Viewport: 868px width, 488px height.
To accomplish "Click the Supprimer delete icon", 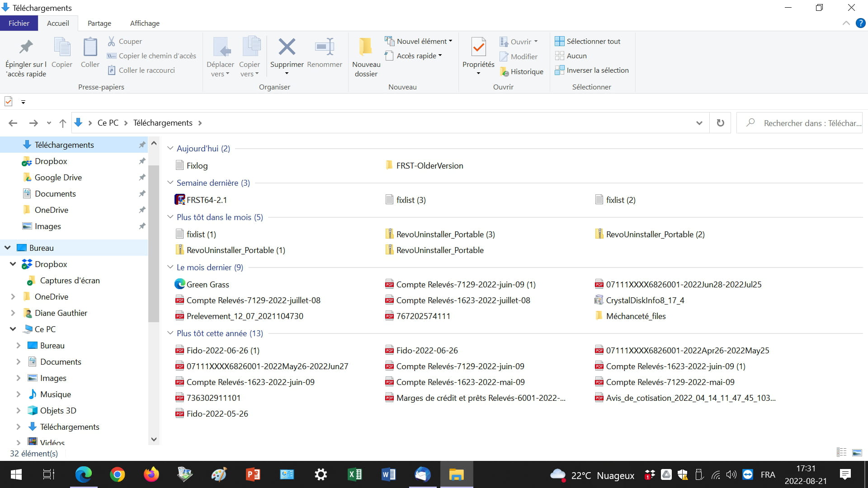I will tap(287, 47).
